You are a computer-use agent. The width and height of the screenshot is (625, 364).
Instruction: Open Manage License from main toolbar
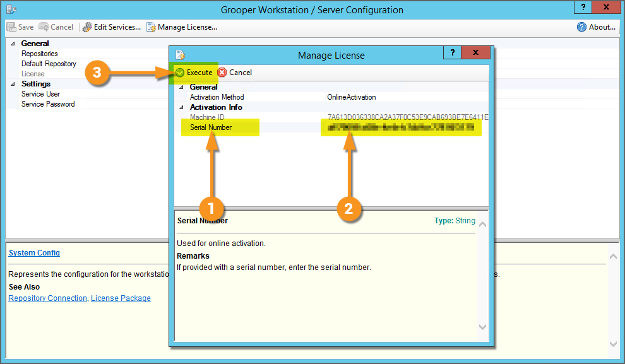click(x=182, y=27)
